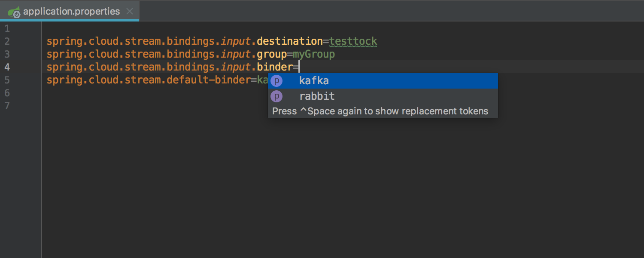Click the binder property key on line 4
644x258 pixels.
pyautogui.click(x=275, y=67)
